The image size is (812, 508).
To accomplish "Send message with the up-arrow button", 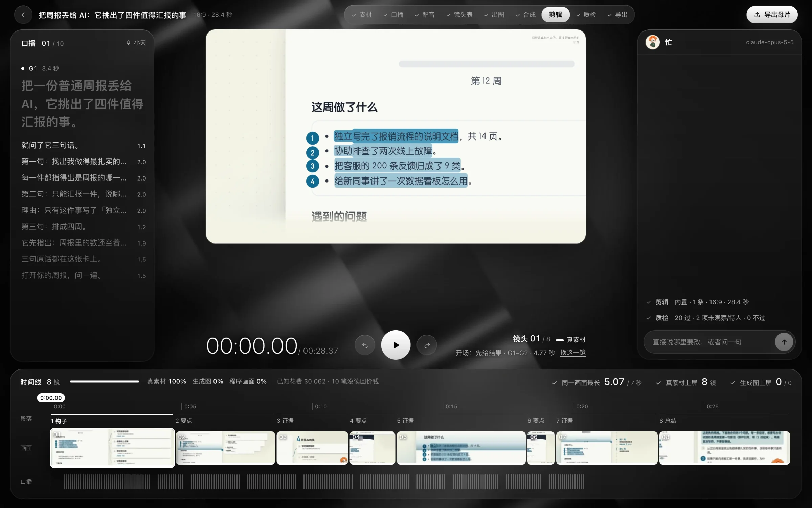I will coord(784,342).
